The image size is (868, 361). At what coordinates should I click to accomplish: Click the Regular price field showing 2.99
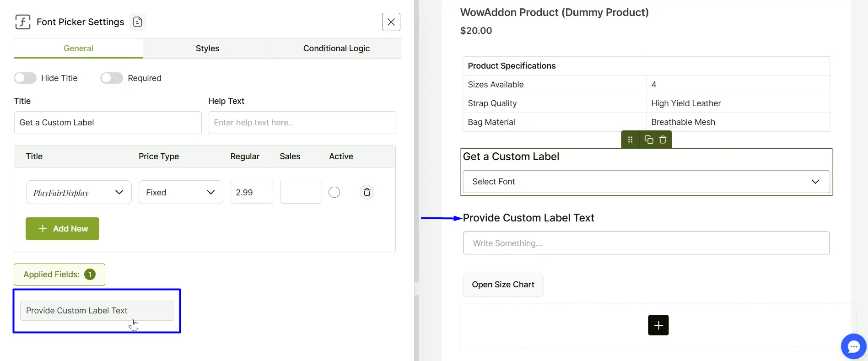[x=252, y=192]
